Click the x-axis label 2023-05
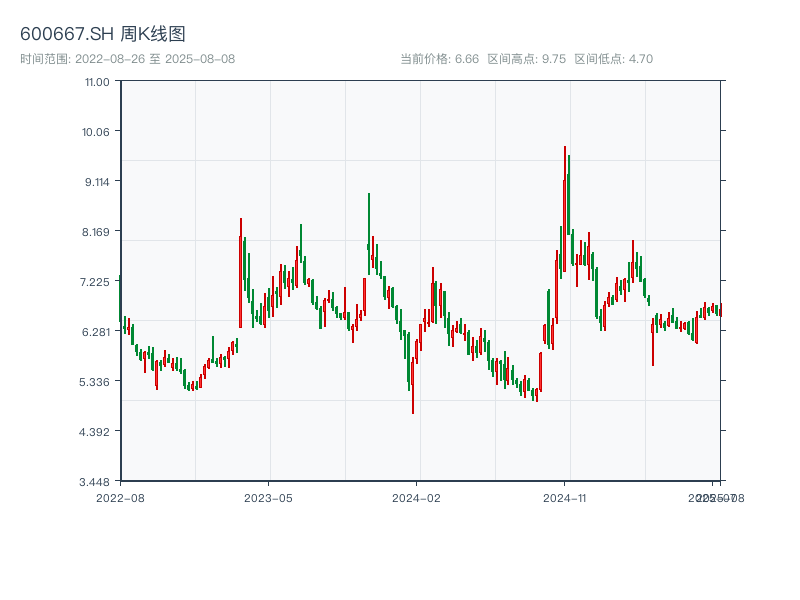Image resolution: width=800 pixels, height=600 pixels. tap(268, 498)
